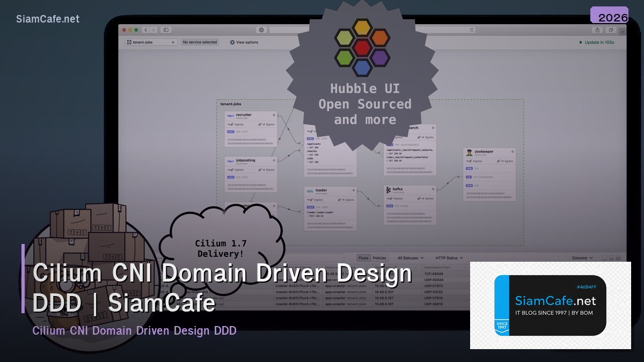Image resolution: width=644 pixels, height=362 pixels.
Task: Click the elasticsearch card settings gear
Action: coord(433,128)
